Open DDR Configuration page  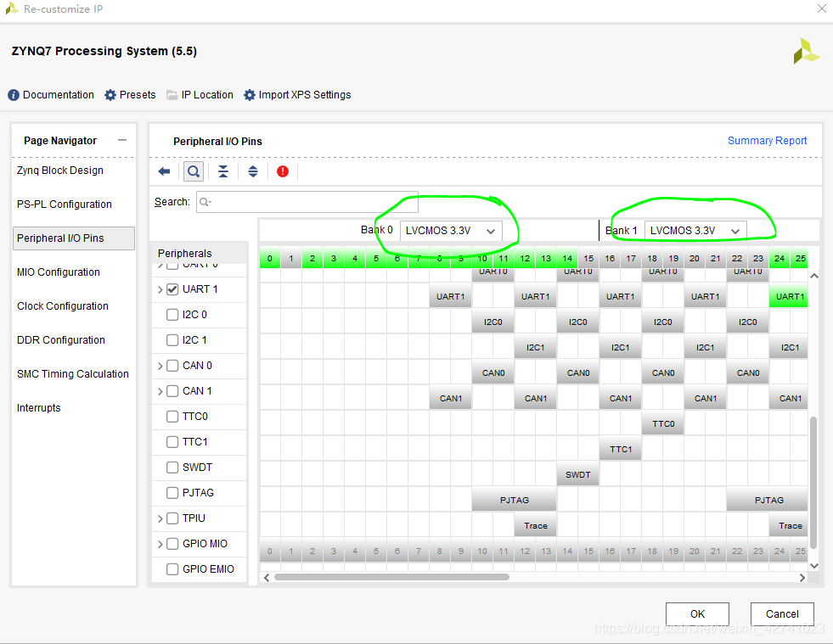coord(61,340)
